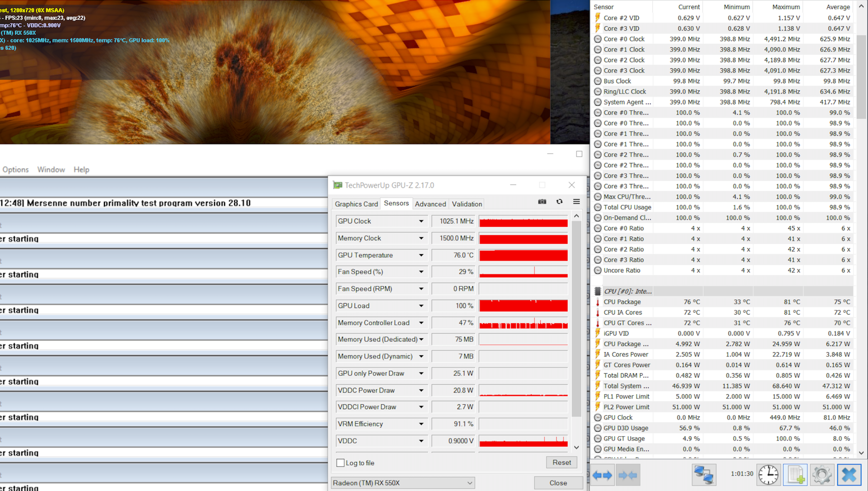This screenshot has width=868, height=491.
Task: Open the Options menu
Action: tap(16, 170)
